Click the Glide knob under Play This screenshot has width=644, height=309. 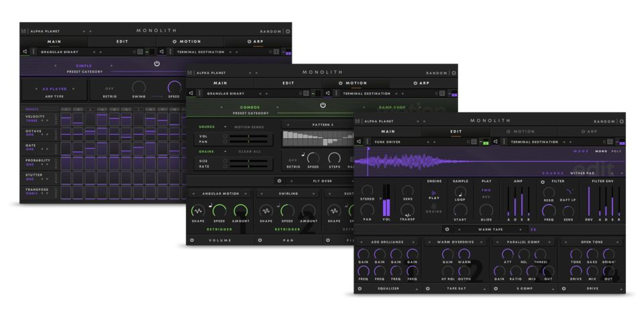pos(486,210)
